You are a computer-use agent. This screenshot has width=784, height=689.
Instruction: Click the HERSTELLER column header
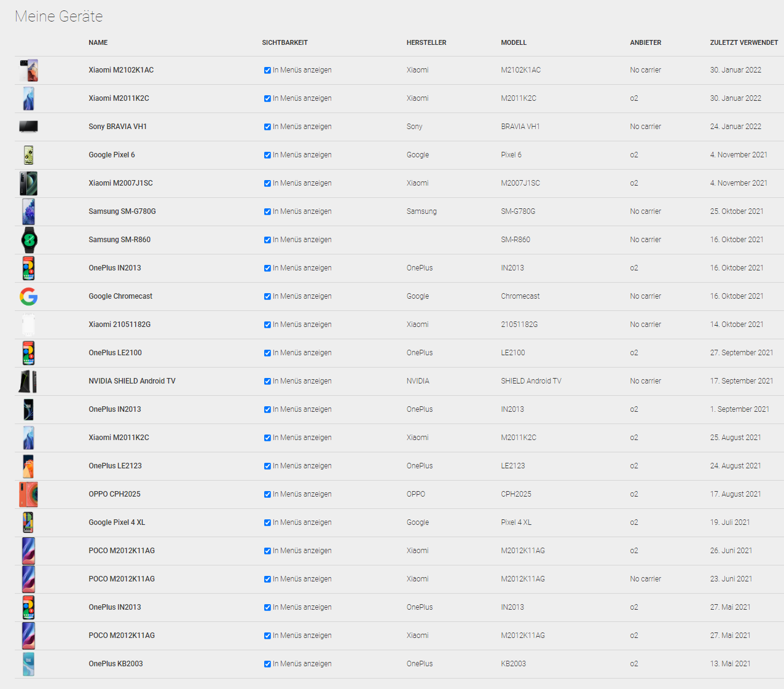tap(426, 42)
